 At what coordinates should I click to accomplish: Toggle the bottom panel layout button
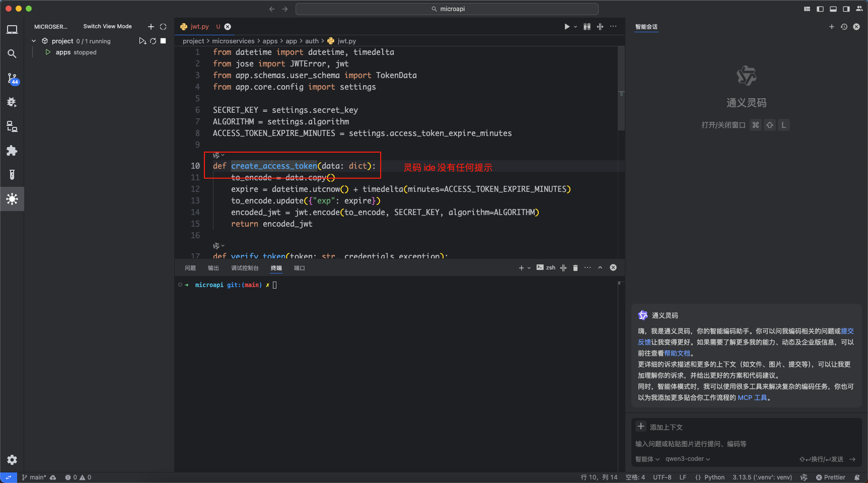tap(833, 9)
